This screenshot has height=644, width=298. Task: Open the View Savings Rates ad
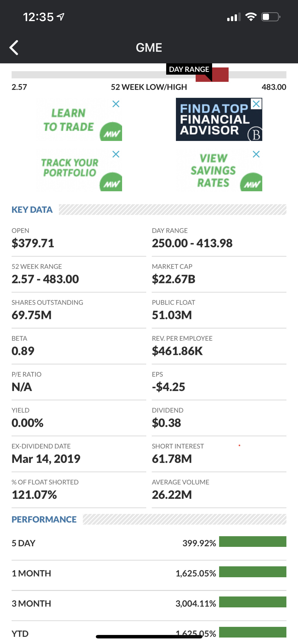point(219,170)
